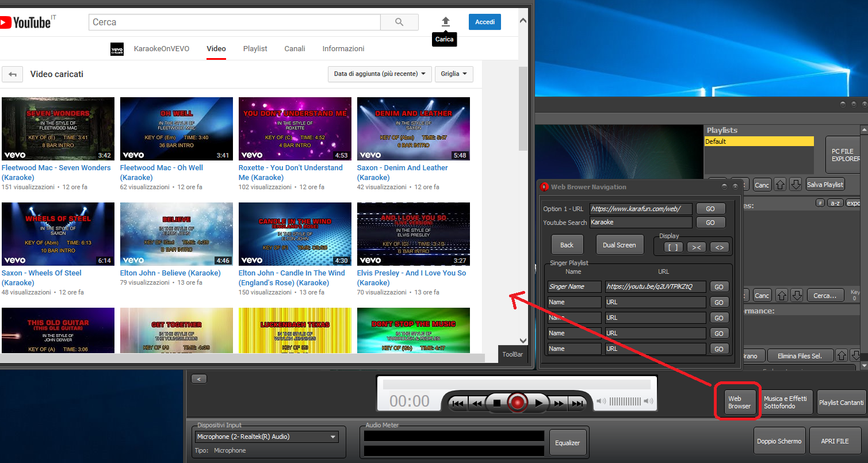Click the fast forward button
The height and width of the screenshot is (463, 868).
pos(558,404)
